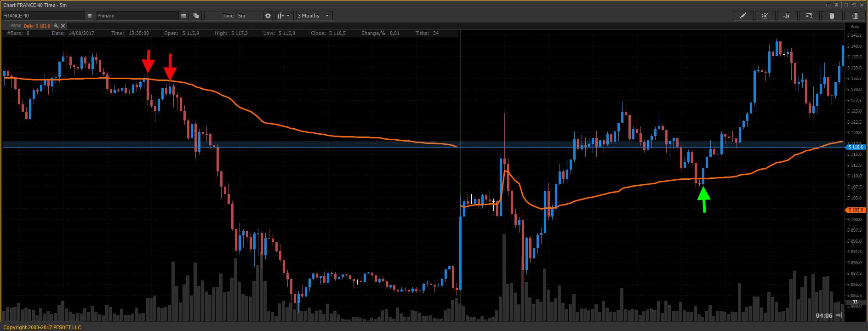This screenshot has width=868, height=331.
Task: Click the Time - 5m timeframe button
Action: [x=234, y=16]
